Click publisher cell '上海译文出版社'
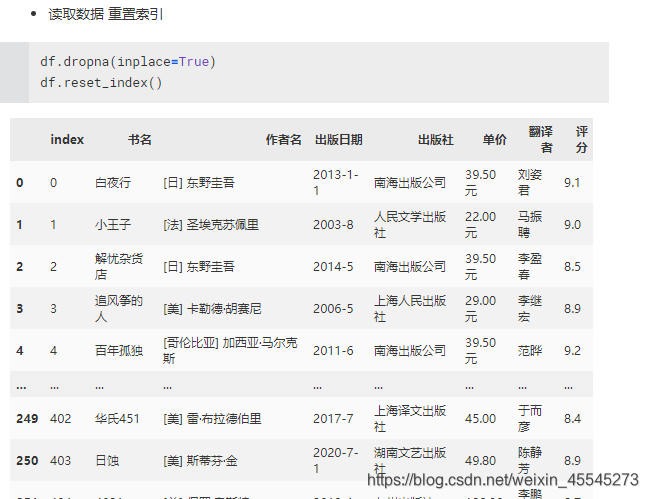The width and height of the screenshot is (649, 499). (x=410, y=418)
